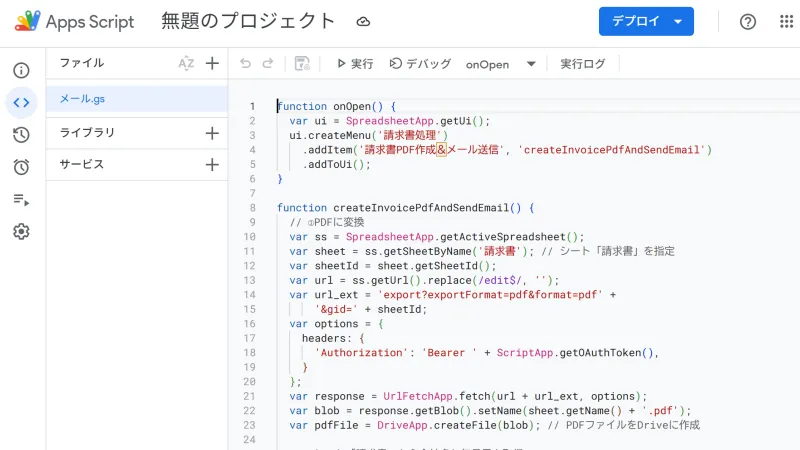
Task: Click 'ui.createMenu' code line
Action: pos(368,135)
